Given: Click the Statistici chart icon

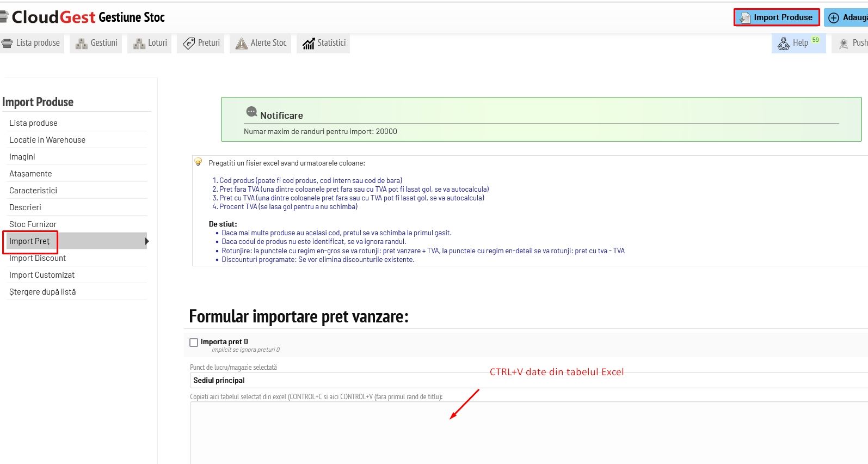Looking at the screenshot, I should tap(309, 44).
